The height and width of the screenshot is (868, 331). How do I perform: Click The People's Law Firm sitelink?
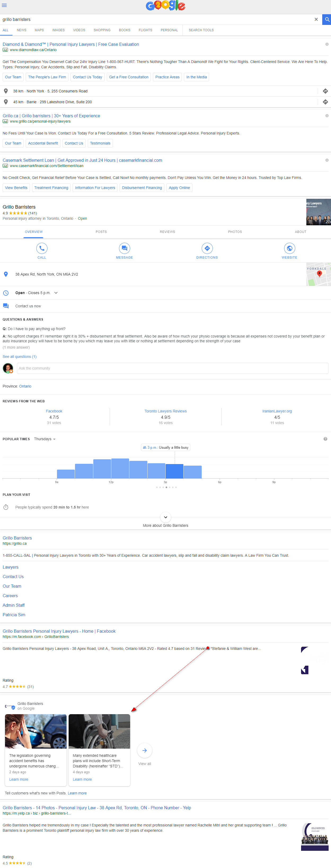[x=47, y=77]
